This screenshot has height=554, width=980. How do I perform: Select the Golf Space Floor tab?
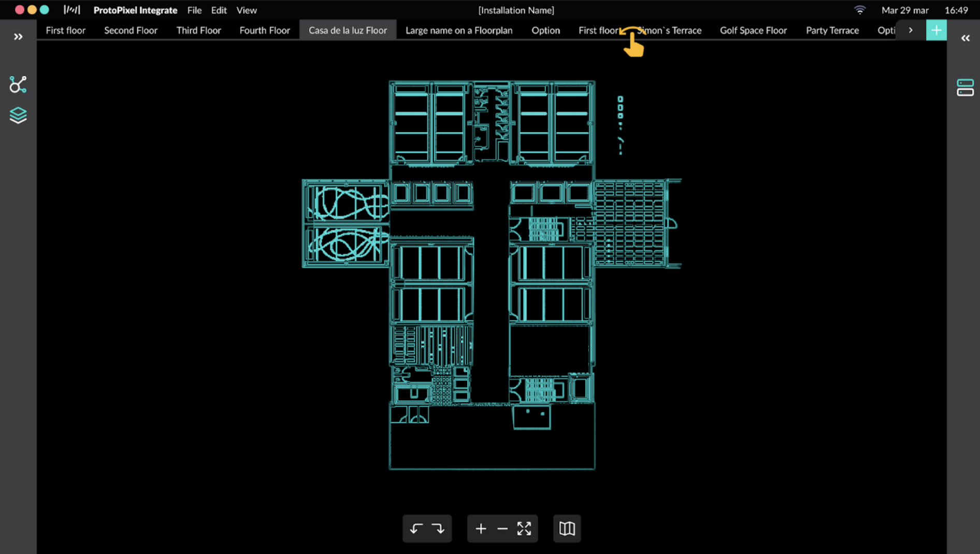tap(753, 30)
